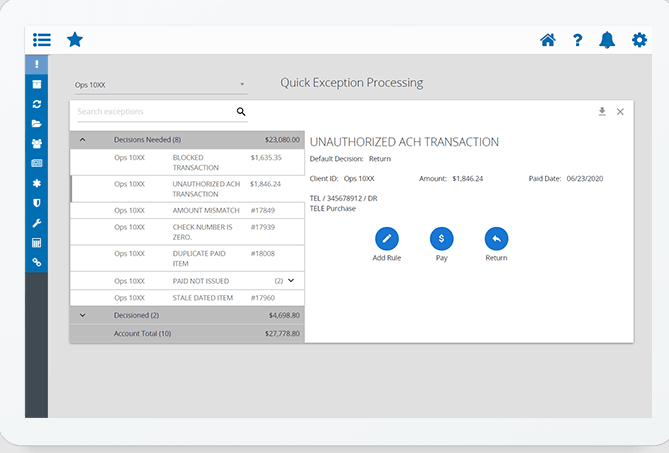Image resolution: width=669 pixels, height=453 pixels.
Task: Click the Pay button
Action: 441,239
